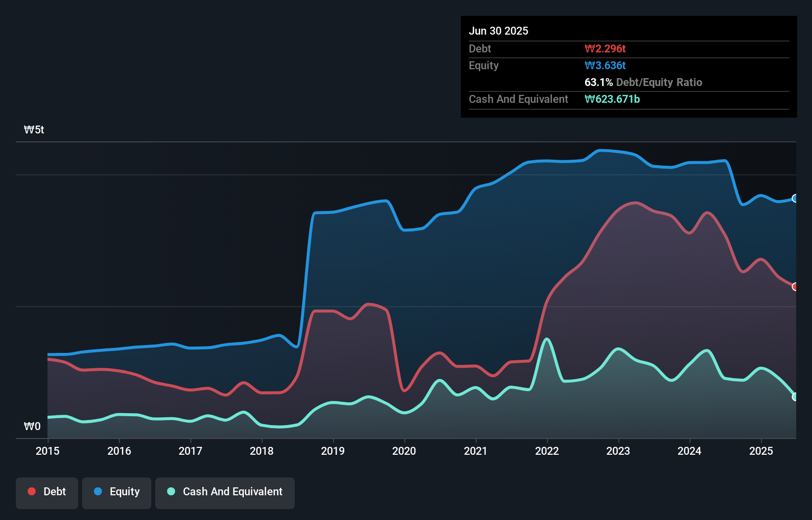The width and height of the screenshot is (812, 520).
Task: Toggle the Cash And Equivalent series visibility
Action: (x=225, y=492)
